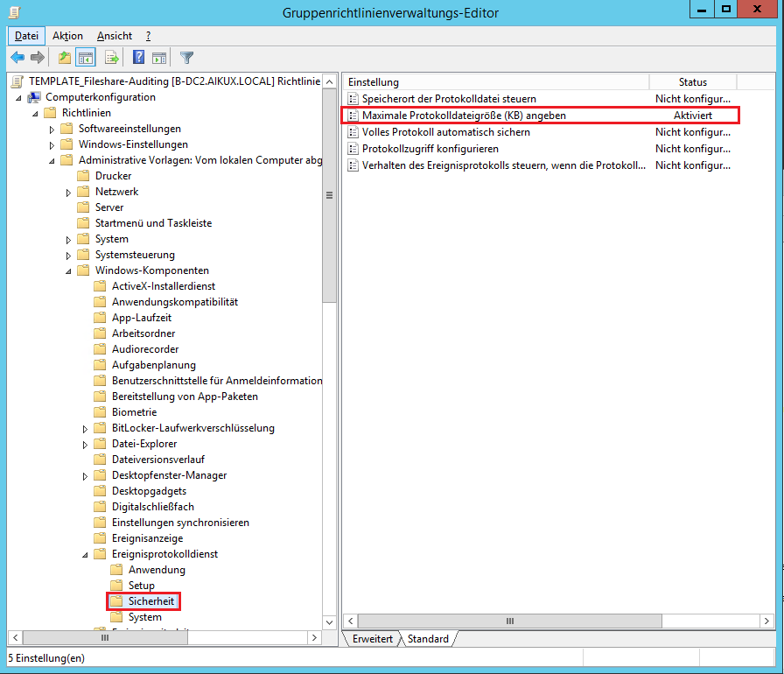Collapse the Windows-Komponenten node

pos(68,271)
